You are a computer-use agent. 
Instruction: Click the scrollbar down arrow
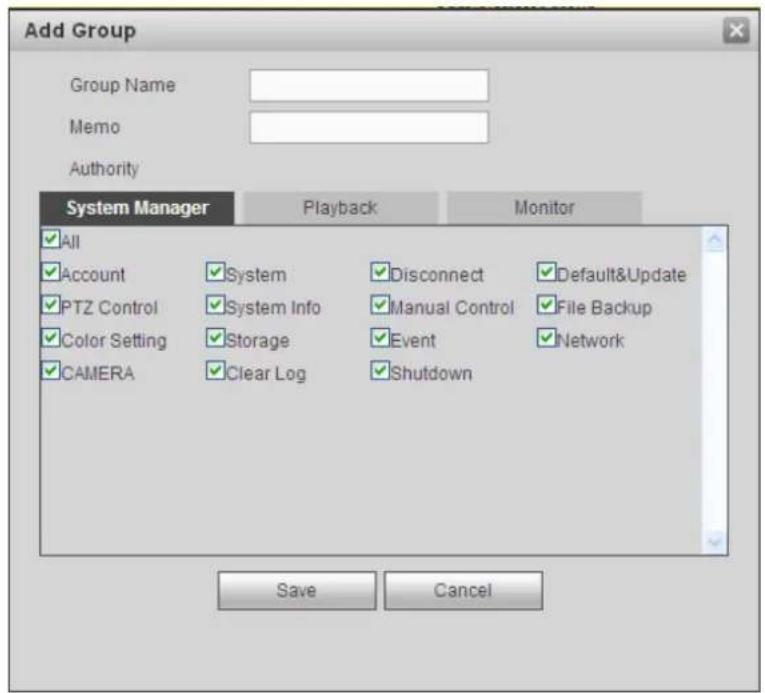pos(715,541)
